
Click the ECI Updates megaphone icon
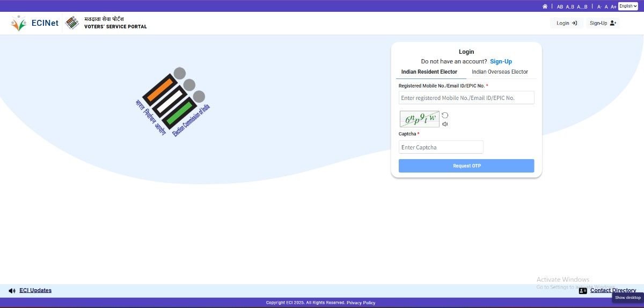click(x=12, y=291)
